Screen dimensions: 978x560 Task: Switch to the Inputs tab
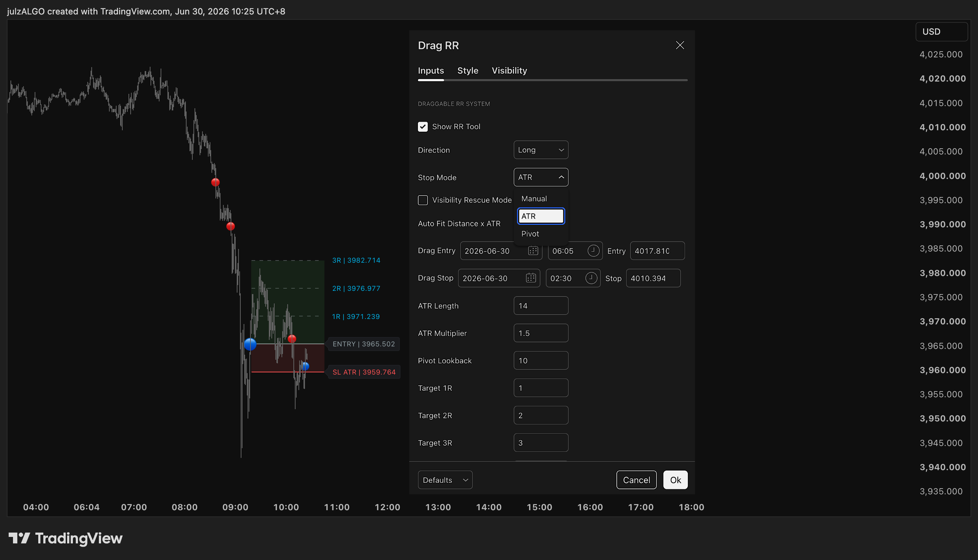[431, 71]
